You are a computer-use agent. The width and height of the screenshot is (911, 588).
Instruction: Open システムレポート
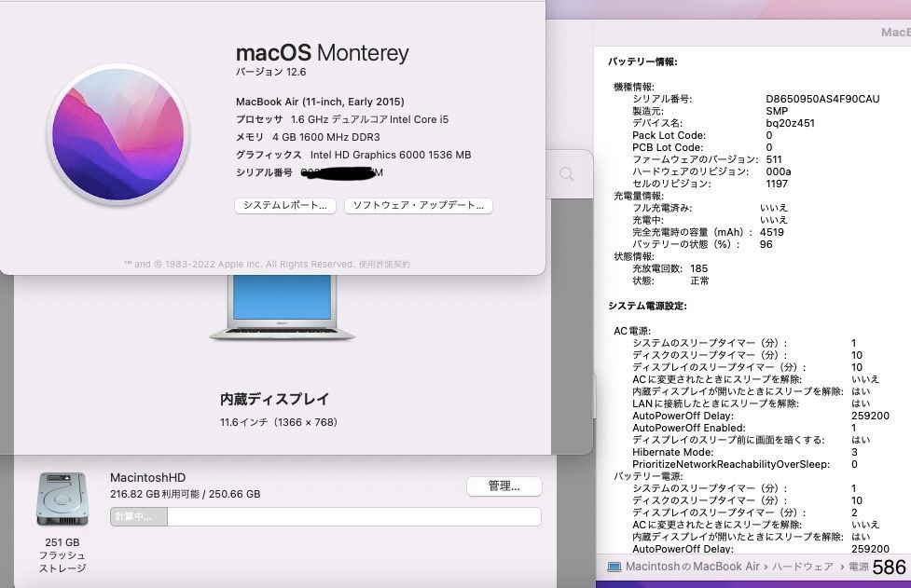[284, 205]
